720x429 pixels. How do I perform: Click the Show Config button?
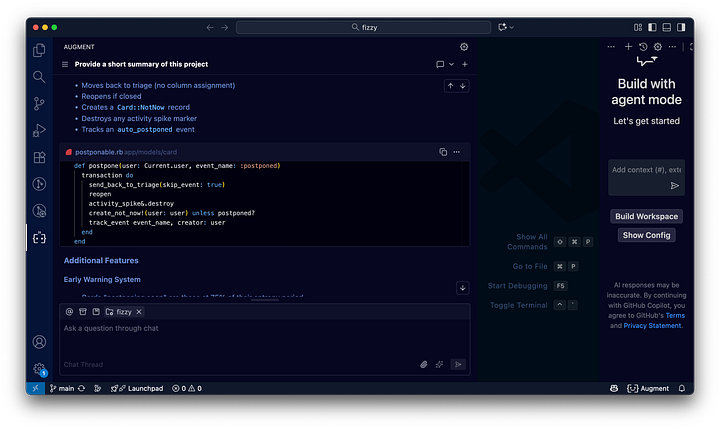pos(647,235)
